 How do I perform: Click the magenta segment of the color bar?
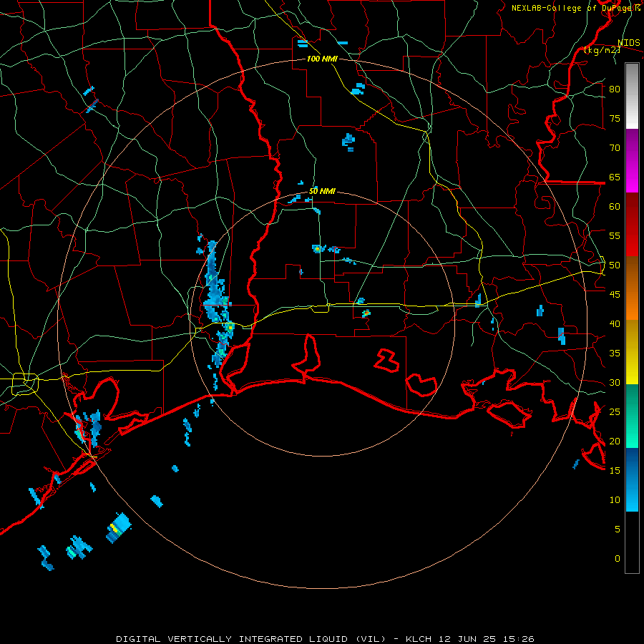[632, 161]
